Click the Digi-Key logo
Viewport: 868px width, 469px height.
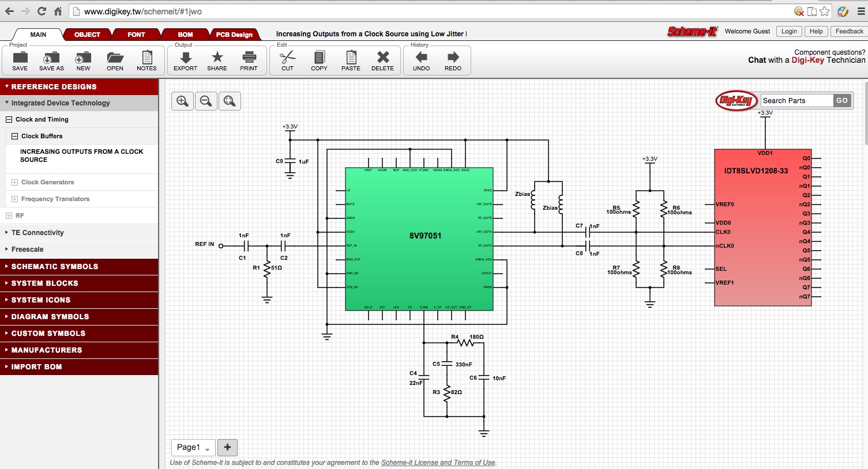(x=737, y=101)
